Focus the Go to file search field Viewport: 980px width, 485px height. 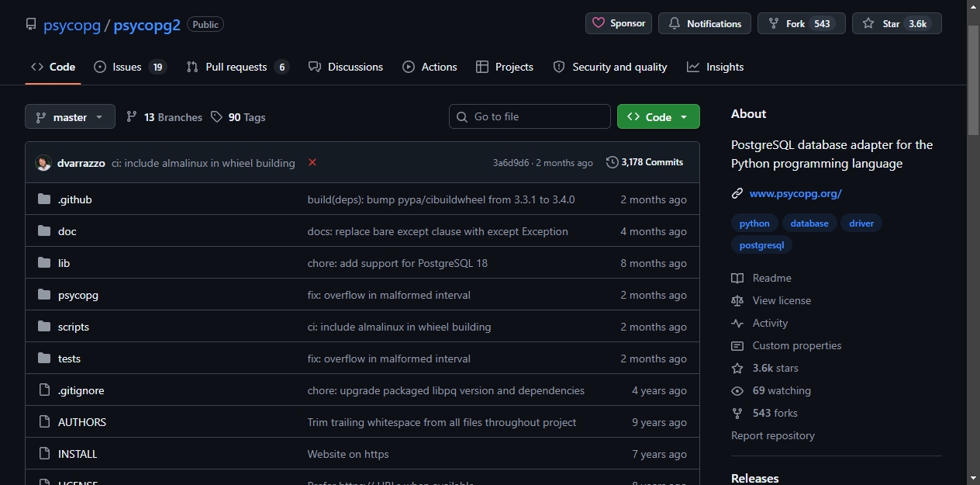530,116
